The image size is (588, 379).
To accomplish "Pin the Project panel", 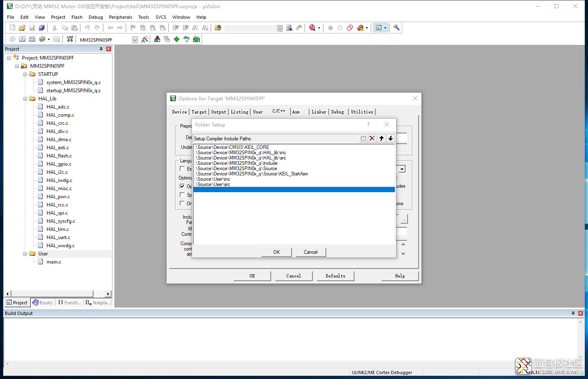I will pos(101,49).
